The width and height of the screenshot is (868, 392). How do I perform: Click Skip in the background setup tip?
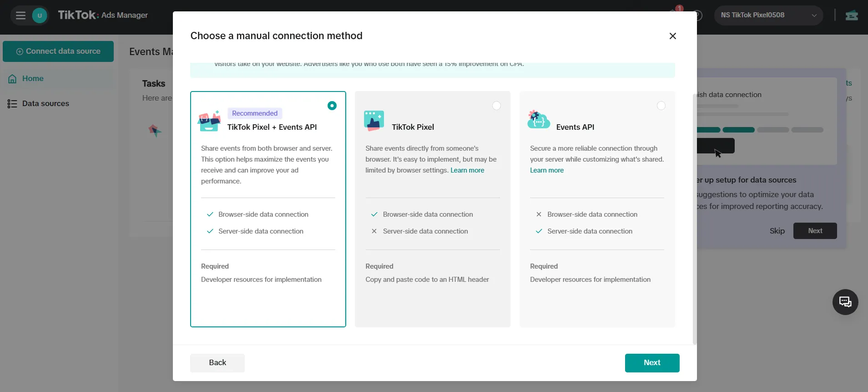(x=777, y=231)
